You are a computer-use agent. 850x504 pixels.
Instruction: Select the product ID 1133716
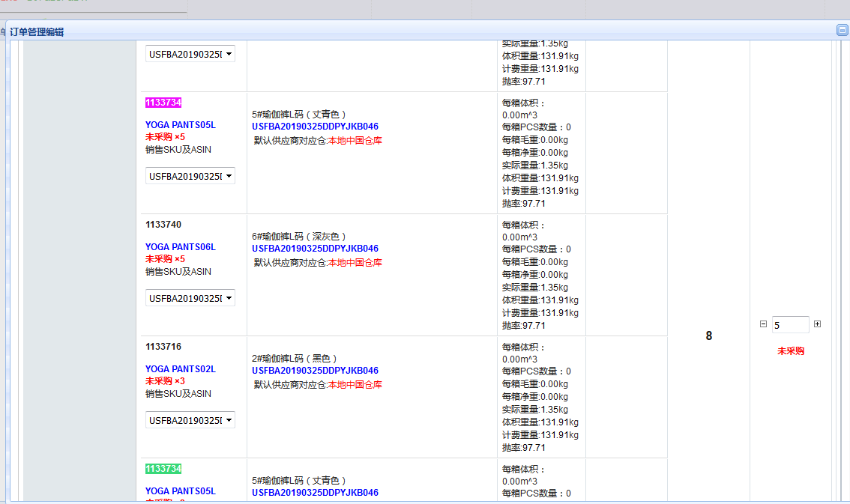163,347
